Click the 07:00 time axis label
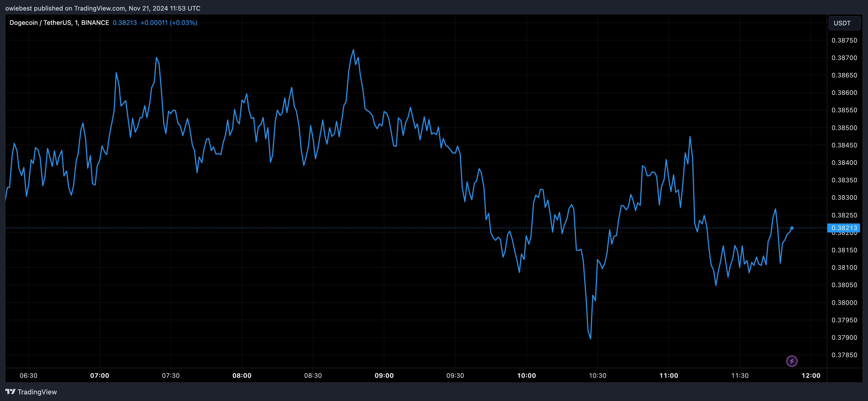Screen dimensions: 868x401 [99, 375]
